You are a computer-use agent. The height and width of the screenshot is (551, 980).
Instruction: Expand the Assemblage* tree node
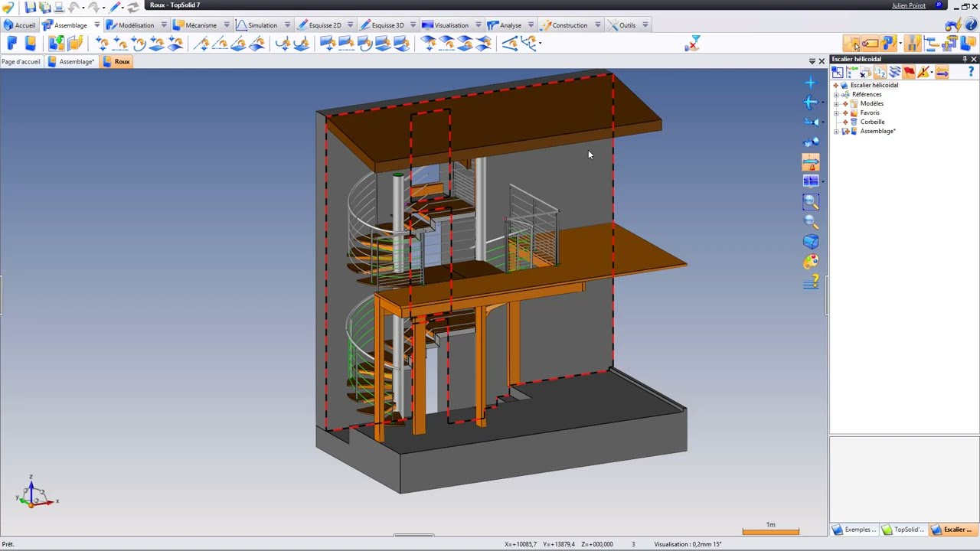[837, 131]
